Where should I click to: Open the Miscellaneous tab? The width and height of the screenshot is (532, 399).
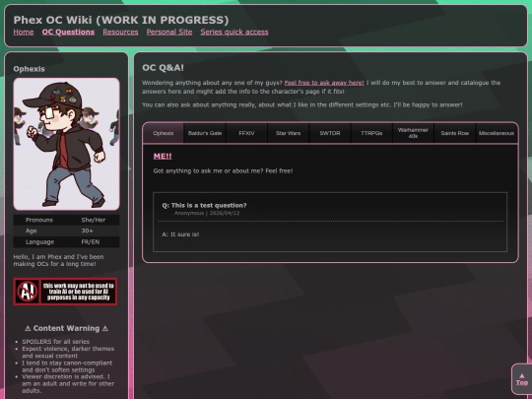coord(497,133)
